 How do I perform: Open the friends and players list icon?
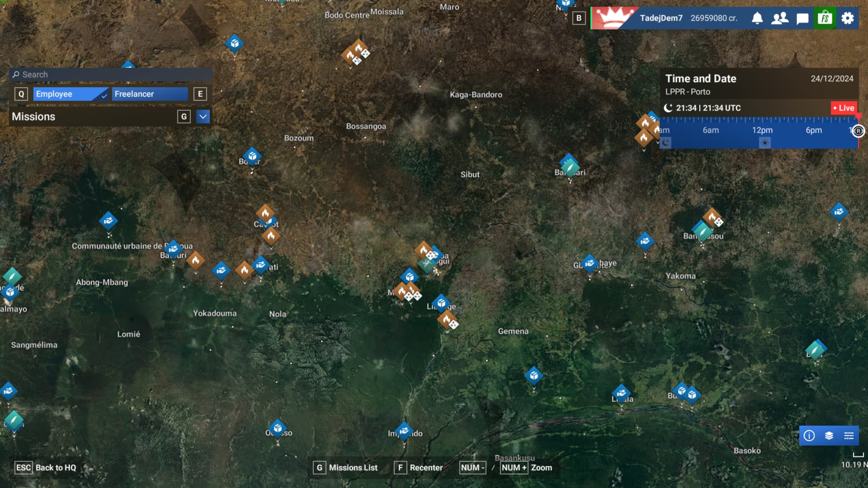point(780,18)
